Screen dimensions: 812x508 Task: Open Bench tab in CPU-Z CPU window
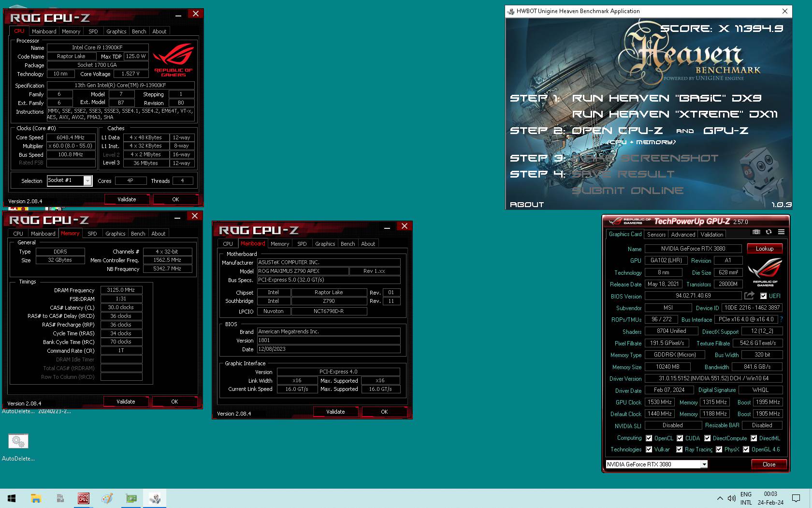139,31
